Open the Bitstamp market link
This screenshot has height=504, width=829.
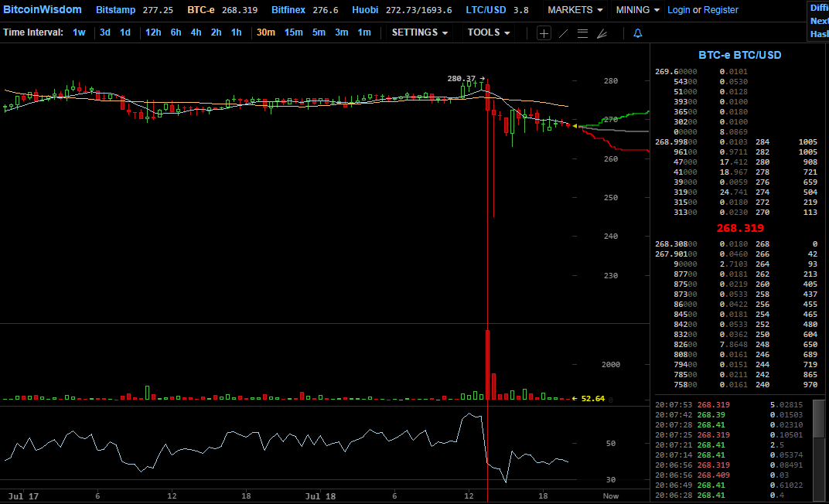click(115, 10)
